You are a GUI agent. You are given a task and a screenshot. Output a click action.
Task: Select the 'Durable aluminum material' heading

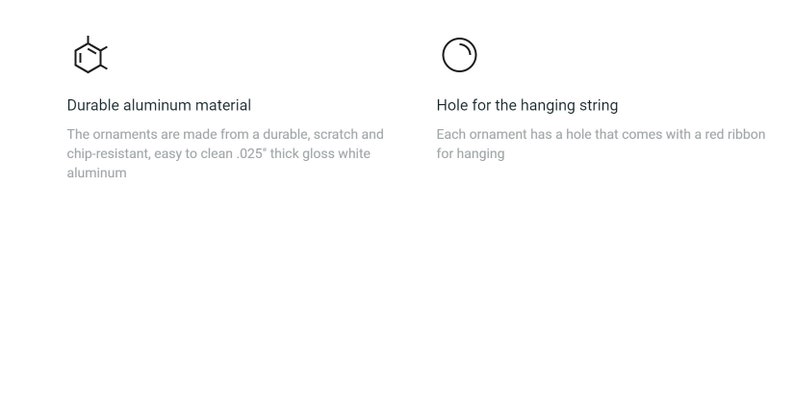click(159, 105)
